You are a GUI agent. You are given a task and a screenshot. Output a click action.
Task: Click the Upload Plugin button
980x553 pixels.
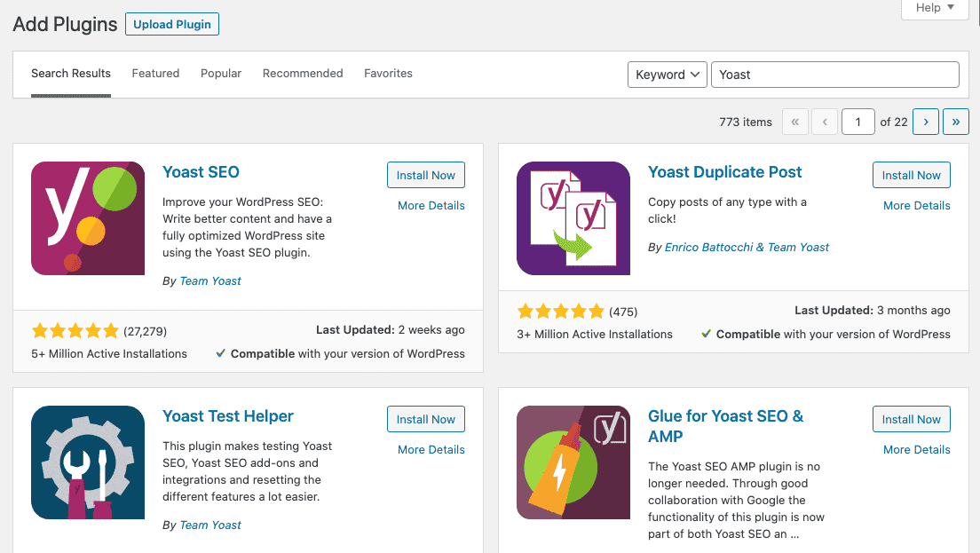172,24
